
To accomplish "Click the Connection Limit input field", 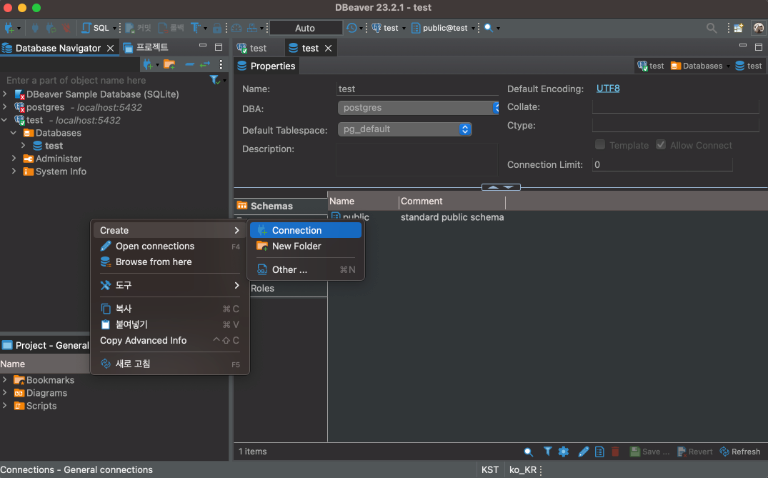I will pyautogui.click(x=662, y=165).
